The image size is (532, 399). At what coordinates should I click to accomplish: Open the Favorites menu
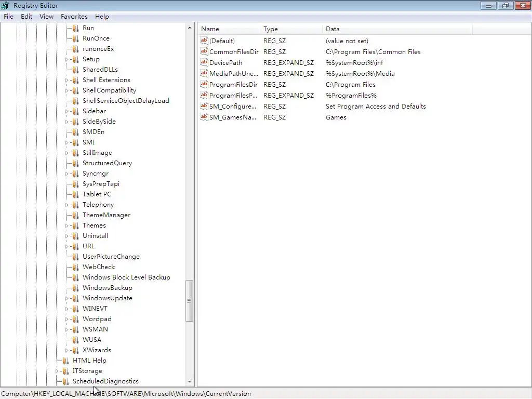[74, 16]
